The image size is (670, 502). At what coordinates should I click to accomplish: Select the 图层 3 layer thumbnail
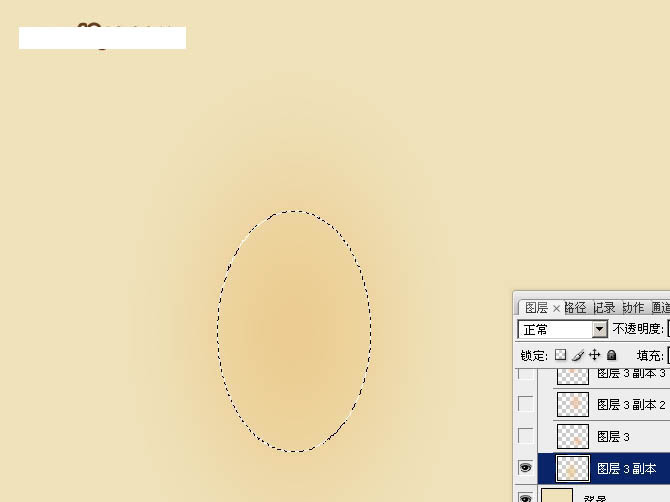click(x=573, y=436)
